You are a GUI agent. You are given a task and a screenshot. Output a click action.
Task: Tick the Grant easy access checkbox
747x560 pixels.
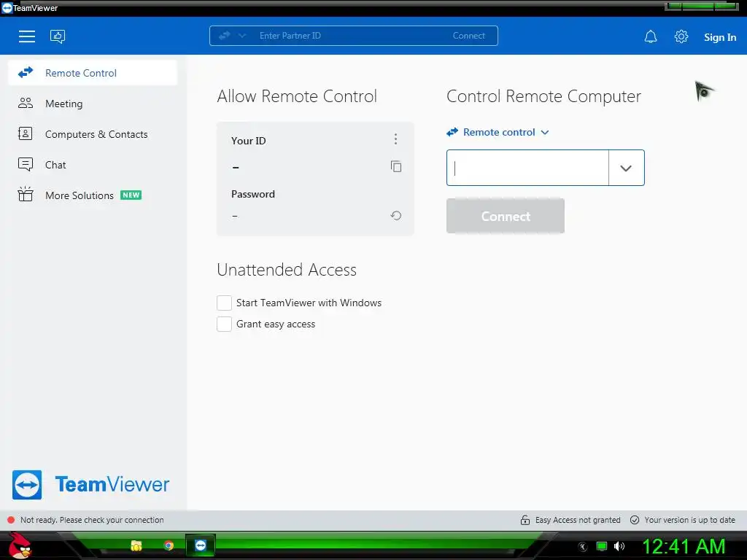click(225, 324)
